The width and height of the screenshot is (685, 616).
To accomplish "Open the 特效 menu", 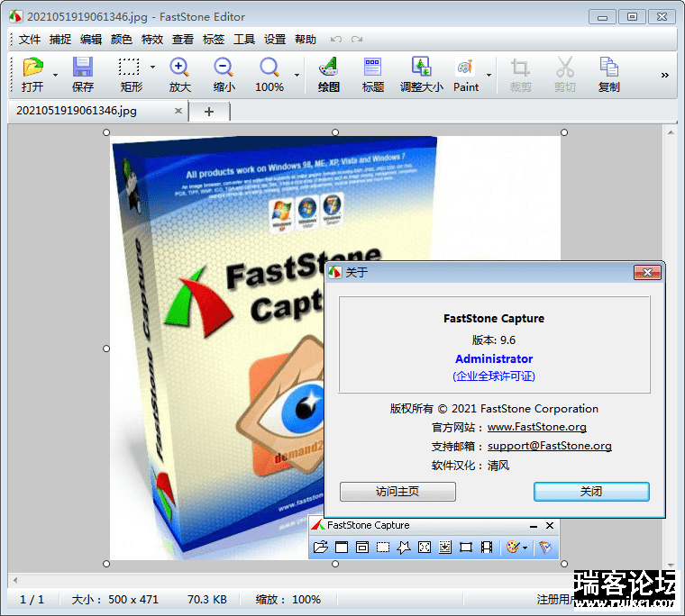I will [152, 40].
